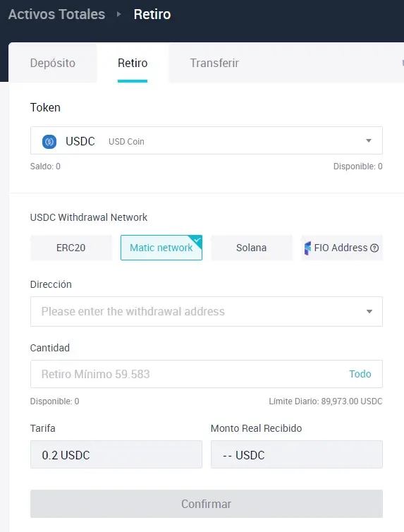Click the FIO protocol logo icon
Image resolution: width=404 pixels, height=532 pixels.
click(307, 248)
